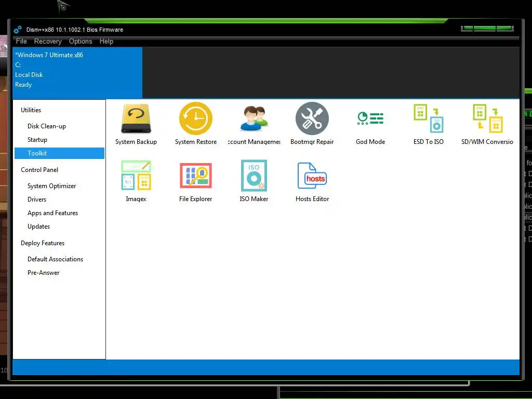The height and width of the screenshot is (399, 532).
Task: Click the Deploy Features heading
Action: point(43,243)
